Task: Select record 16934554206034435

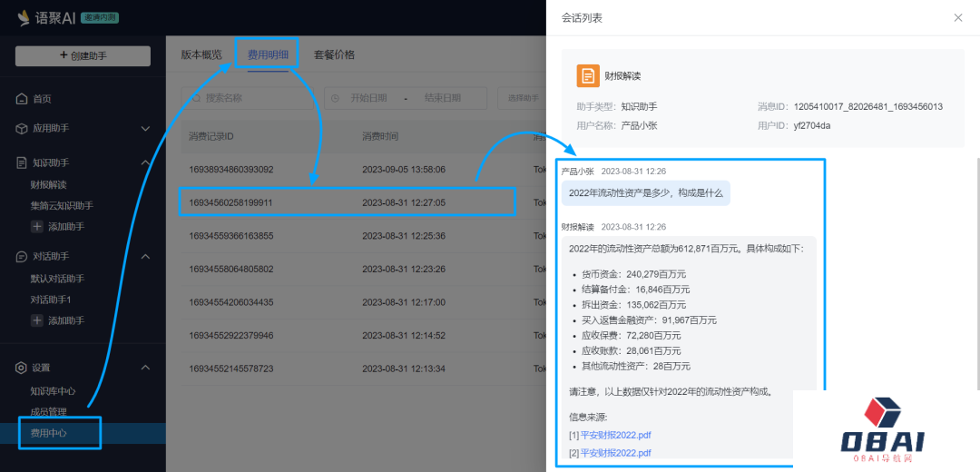Action: pyautogui.click(x=231, y=302)
